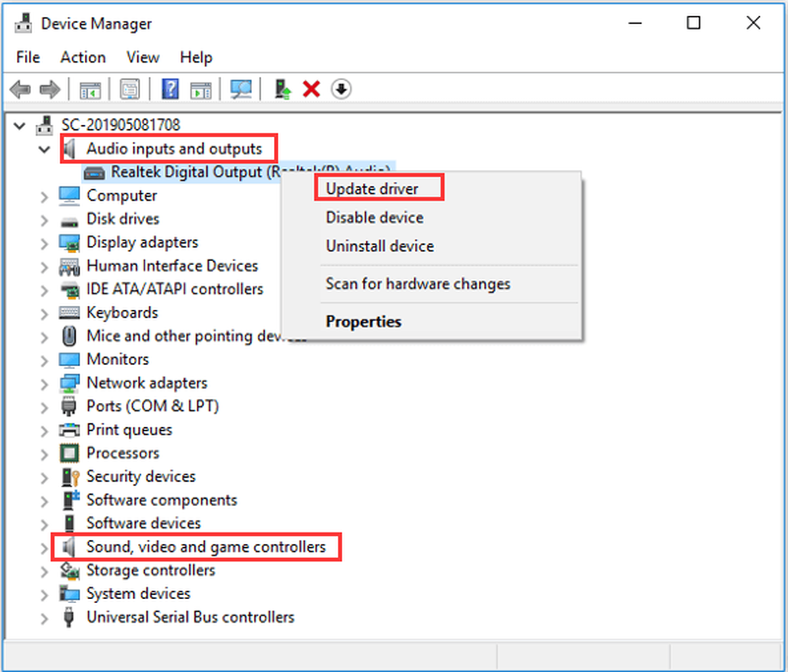The image size is (788, 672).
Task: Click the Forward arrow toolbar icon
Action: point(50,89)
